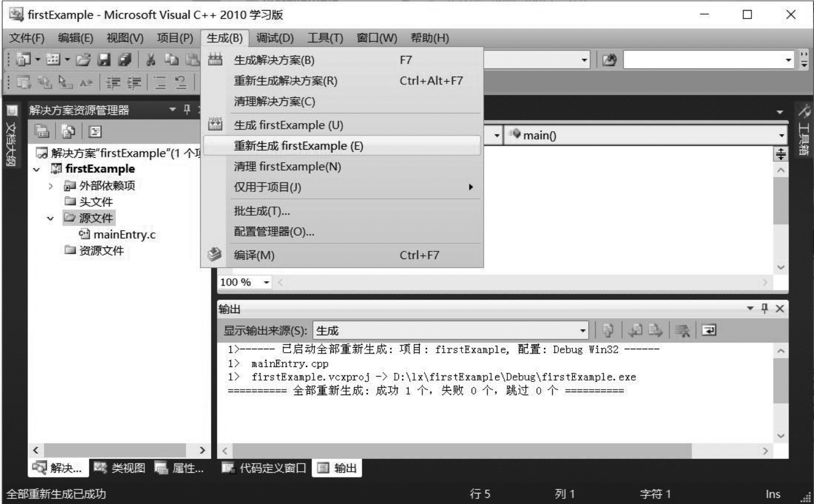The width and height of the screenshot is (814, 504).
Task: Collapse the firstExample project node
Action: 36,169
